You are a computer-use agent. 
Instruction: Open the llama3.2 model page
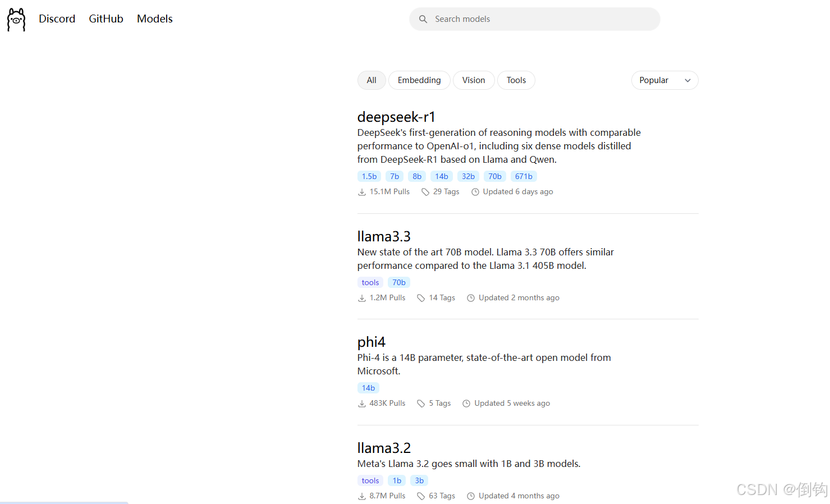[384, 448]
